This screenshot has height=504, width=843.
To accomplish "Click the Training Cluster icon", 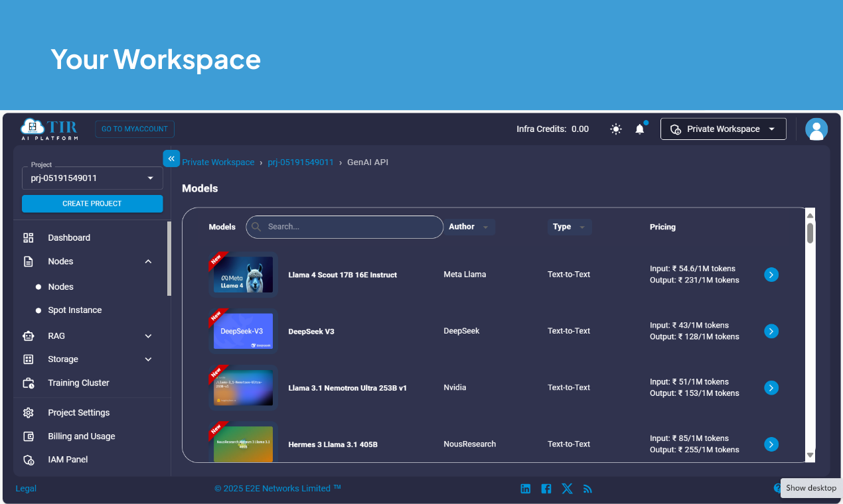I will pyautogui.click(x=29, y=383).
